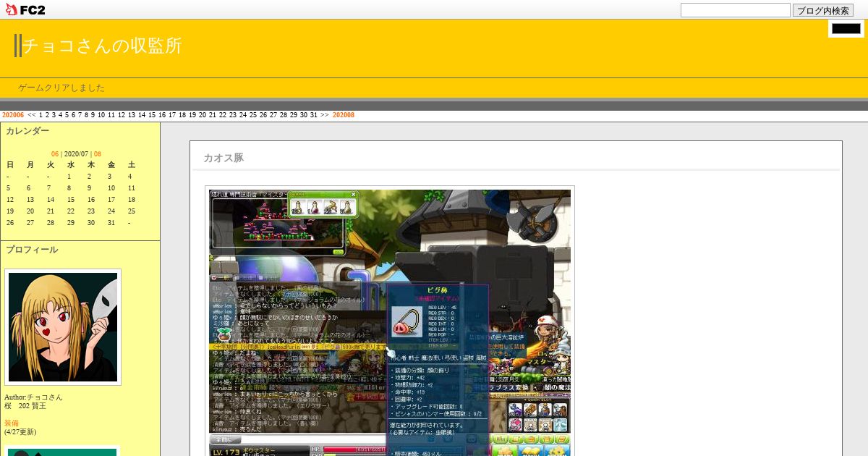The image size is (868, 456).
Task: Click the Author:チョコさん text
Action: point(33,397)
